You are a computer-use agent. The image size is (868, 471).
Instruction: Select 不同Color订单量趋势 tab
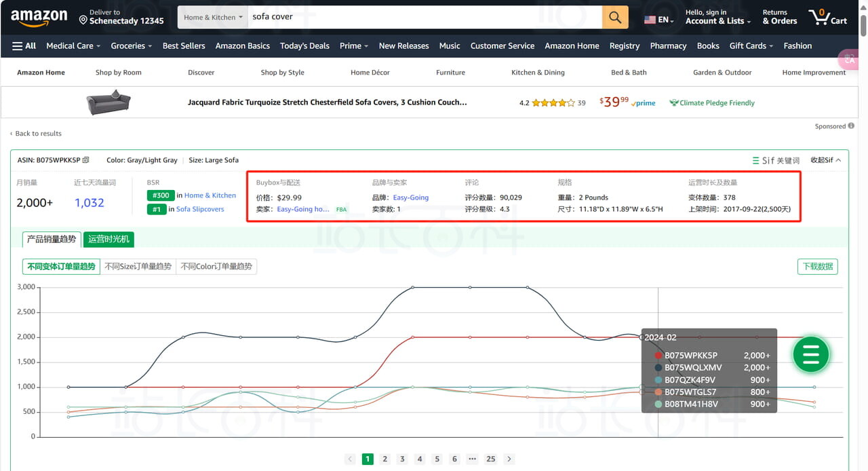pos(216,267)
